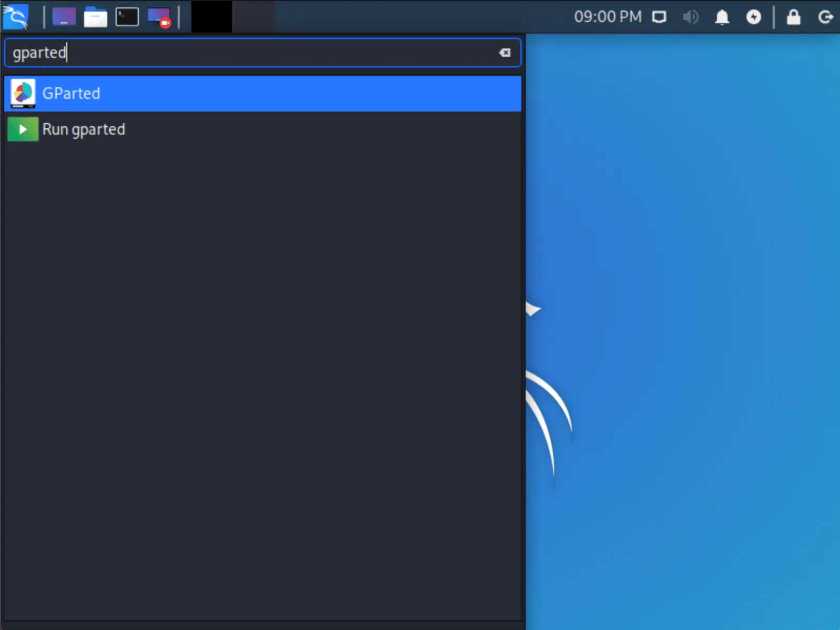Click the black window button in taskbar

click(211, 17)
